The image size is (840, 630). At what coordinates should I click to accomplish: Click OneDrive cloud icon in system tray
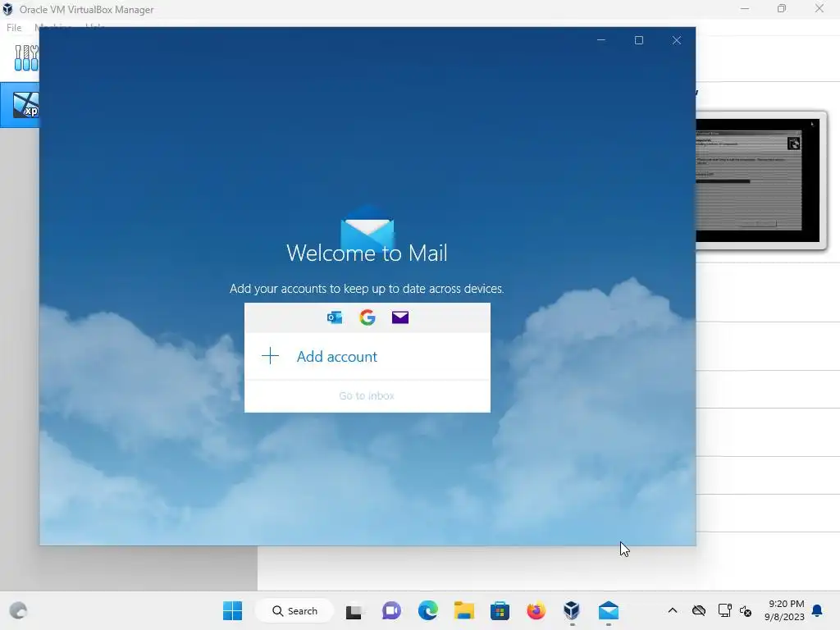click(x=699, y=610)
